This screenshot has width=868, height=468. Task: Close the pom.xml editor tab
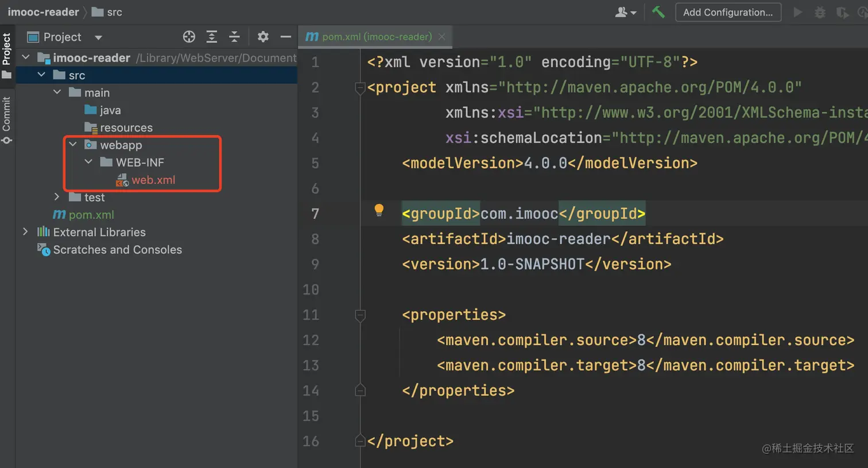[x=441, y=37]
